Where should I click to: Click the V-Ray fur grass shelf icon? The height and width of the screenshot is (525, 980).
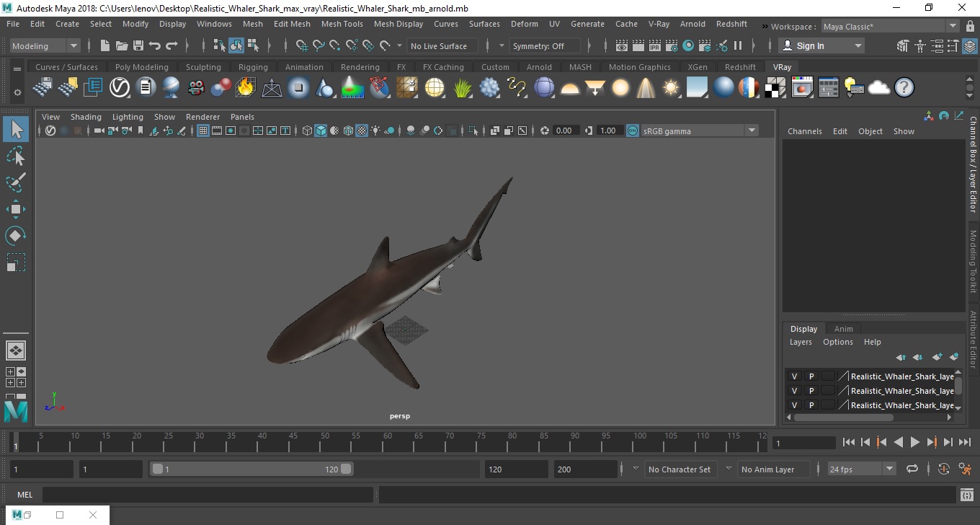point(463,88)
